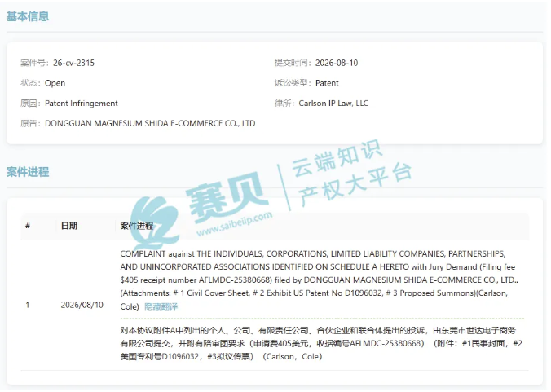The width and height of the screenshot is (551, 392).
Task: Click the 案件号 label
Action: click(x=33, y=63)
